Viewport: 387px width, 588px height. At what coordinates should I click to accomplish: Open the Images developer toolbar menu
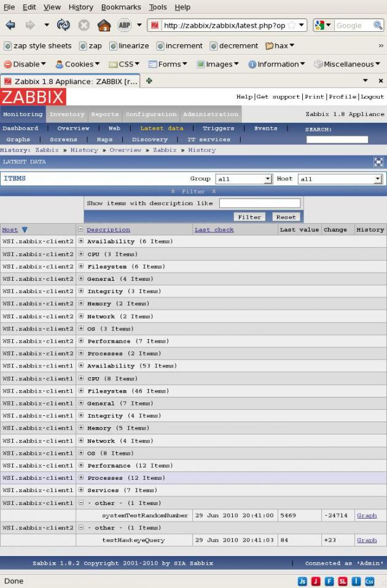coord(217,64)
